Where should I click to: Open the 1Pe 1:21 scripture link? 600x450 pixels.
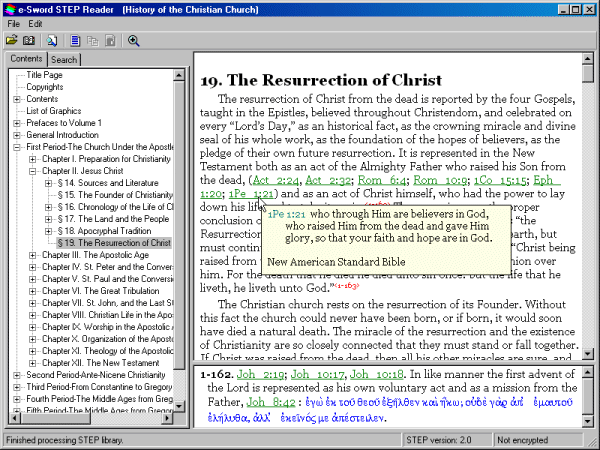251,194
